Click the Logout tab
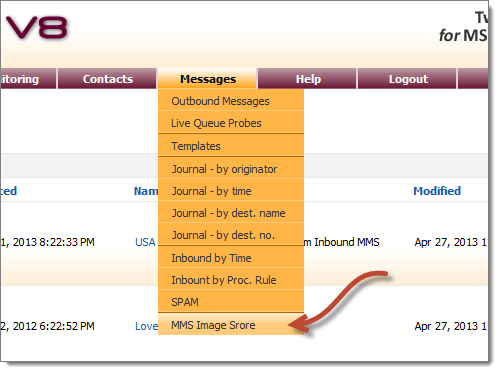The height and width of the screenshot is (372, 499). click(407, 79)
